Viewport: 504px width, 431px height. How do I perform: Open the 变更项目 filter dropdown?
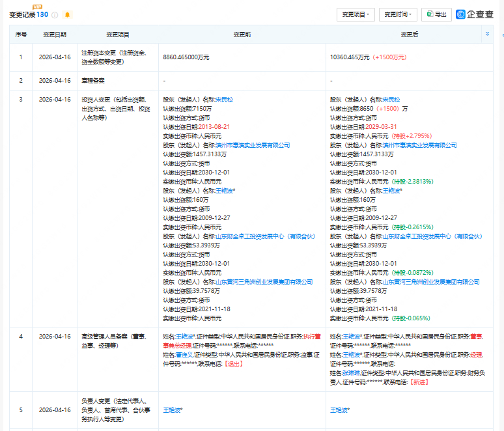[356, 14]
